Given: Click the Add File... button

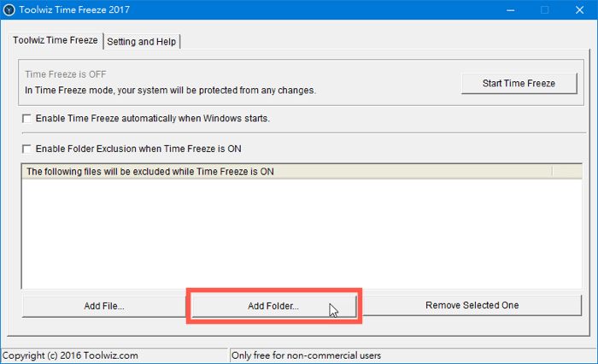Looking at the screenshot, I should coord(104,306).
